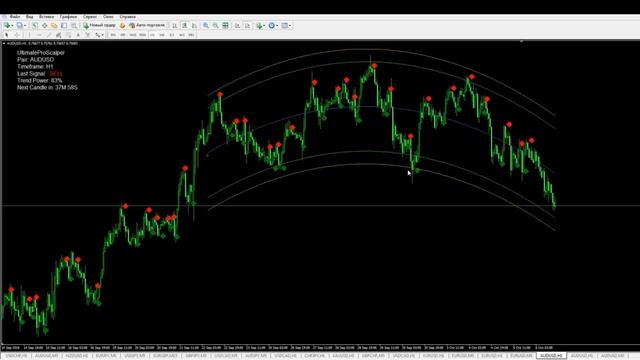
Task: Toggle chart shift from right edge
Action: pyautogui.click(x=247, y=25)
